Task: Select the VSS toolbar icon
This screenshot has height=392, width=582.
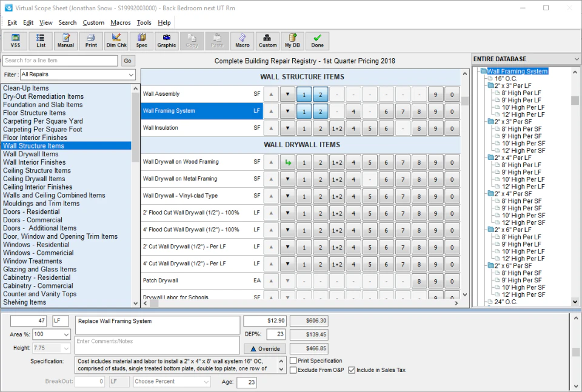Action: tap(15, 41)
